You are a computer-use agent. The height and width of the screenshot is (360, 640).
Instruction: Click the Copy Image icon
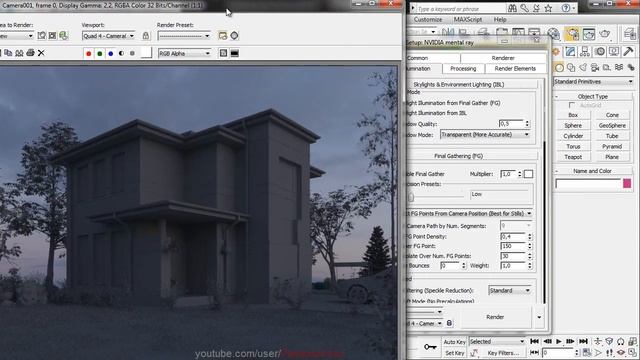8,53
